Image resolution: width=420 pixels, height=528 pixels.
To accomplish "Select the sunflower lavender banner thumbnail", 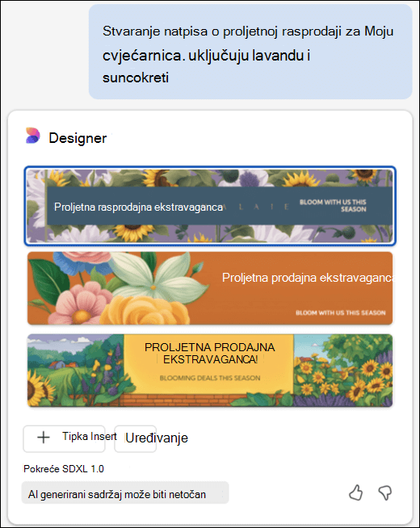I will click(x=210, y=206).
